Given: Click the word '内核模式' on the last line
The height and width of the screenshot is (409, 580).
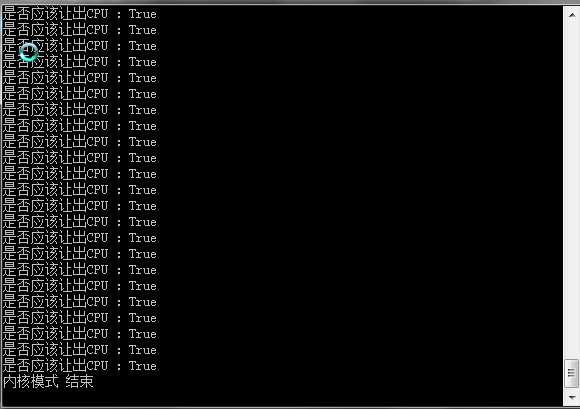Looking at the screenshot, I should click(x=31, y=382).
